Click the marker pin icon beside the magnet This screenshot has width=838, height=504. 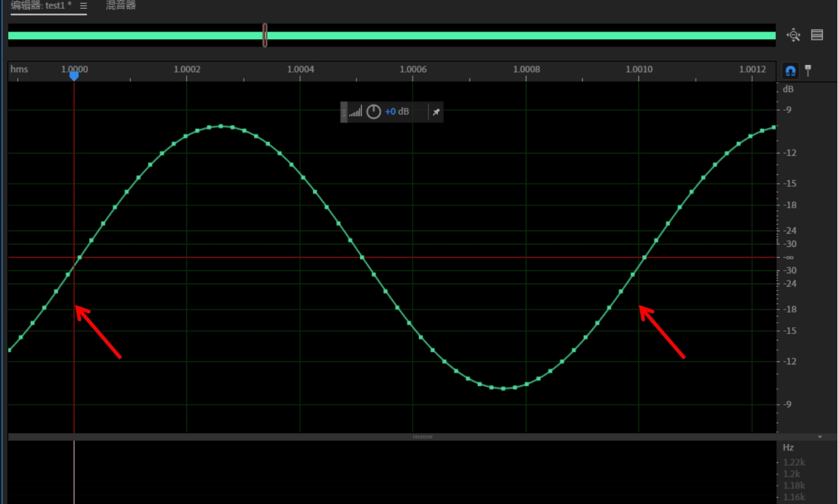[807, 71]
